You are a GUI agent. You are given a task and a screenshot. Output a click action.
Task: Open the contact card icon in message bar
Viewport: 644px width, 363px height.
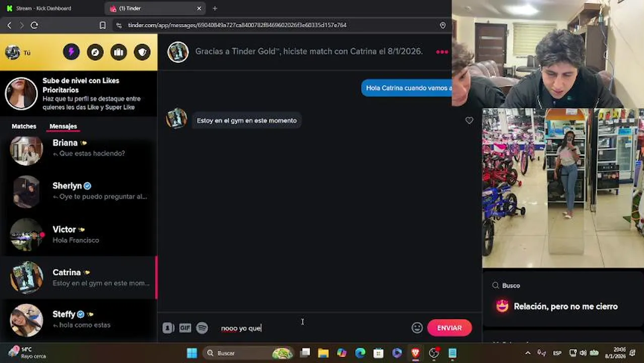click(168, 328)
